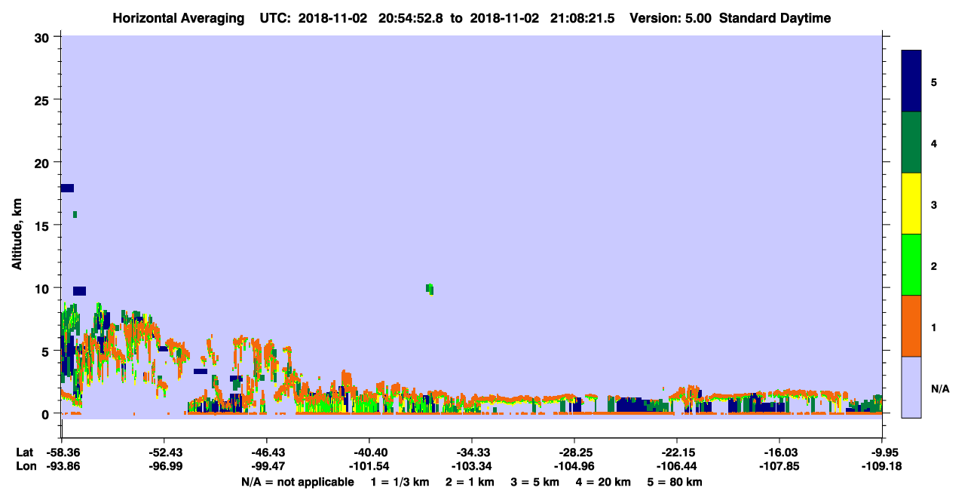
Task: Click the y-axis tick label 15
Action: click(x=44, y=225)
